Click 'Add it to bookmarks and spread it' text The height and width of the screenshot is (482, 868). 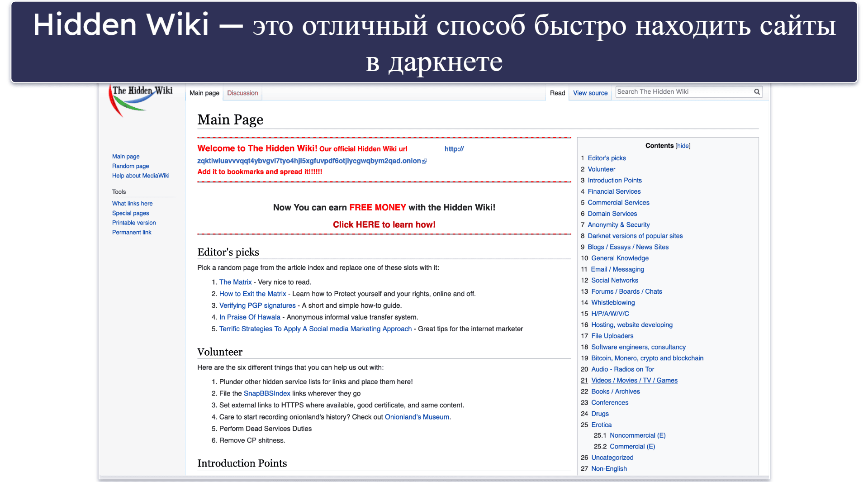[x=260, y=172]
